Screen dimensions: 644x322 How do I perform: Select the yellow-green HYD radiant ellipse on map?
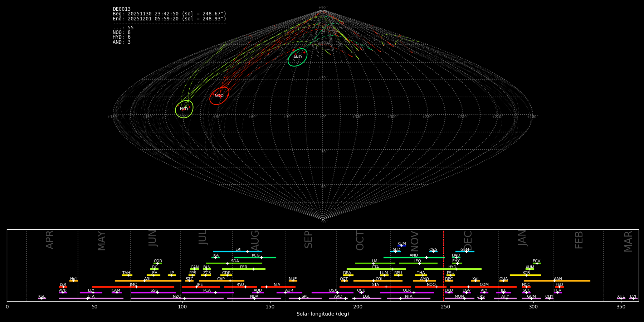click(184, 109)
